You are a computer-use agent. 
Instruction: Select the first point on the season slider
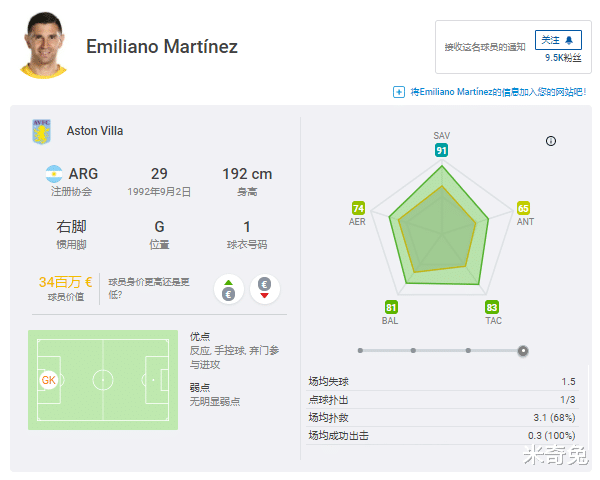coord(360,351)
